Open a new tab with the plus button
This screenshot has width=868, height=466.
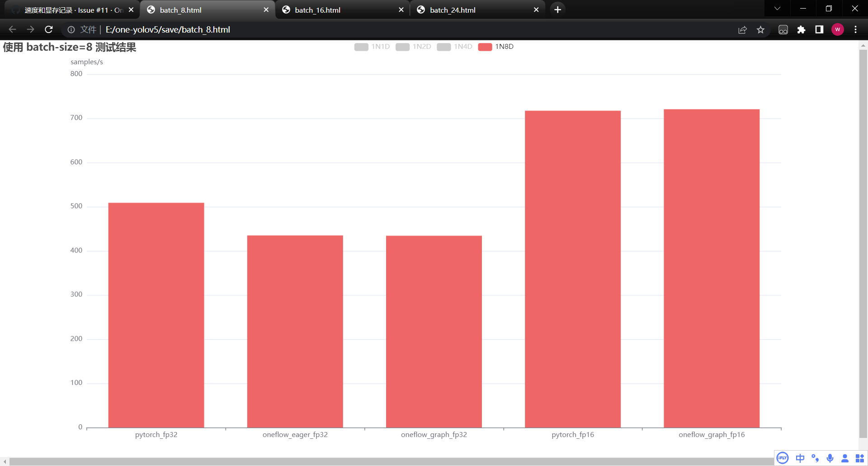557,9
